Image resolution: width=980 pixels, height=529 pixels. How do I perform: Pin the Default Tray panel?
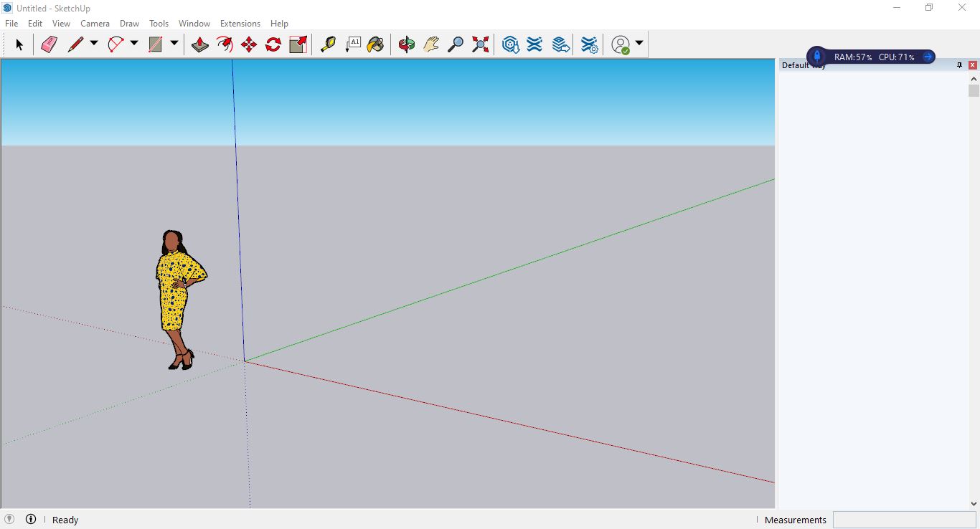coord(960,65)
